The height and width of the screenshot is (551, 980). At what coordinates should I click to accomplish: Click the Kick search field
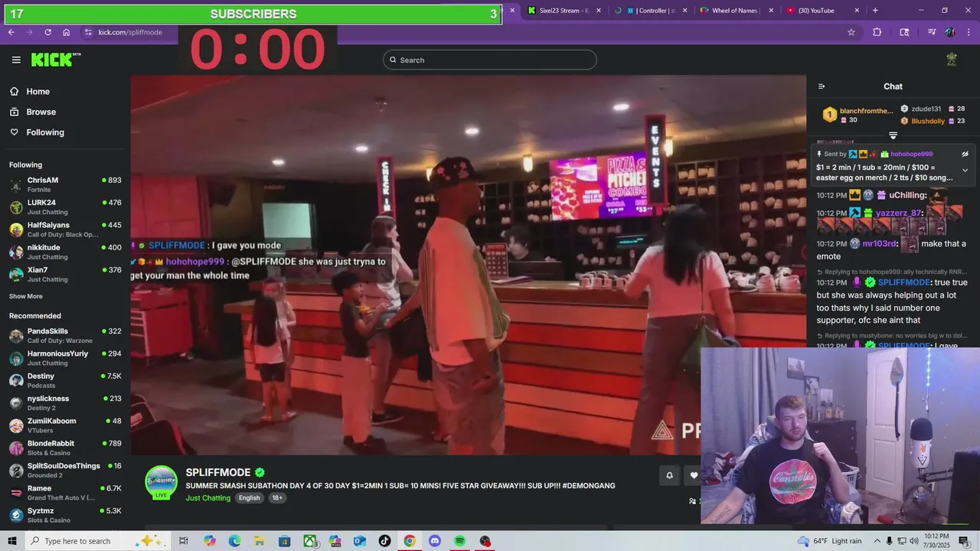[490, 60]
